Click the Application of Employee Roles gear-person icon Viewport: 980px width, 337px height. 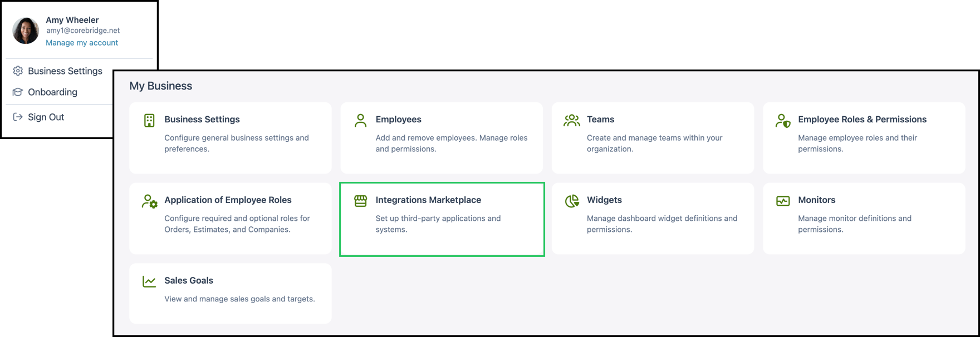[x=149, y=201]
